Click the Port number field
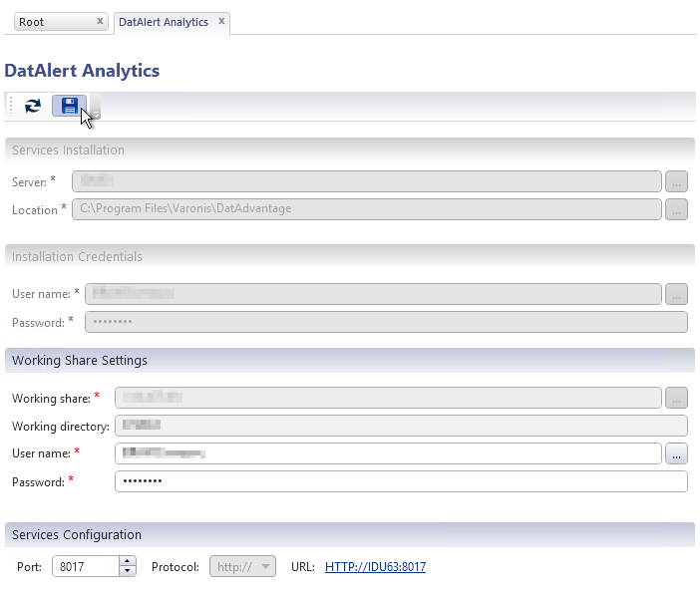 coord(86,567)
